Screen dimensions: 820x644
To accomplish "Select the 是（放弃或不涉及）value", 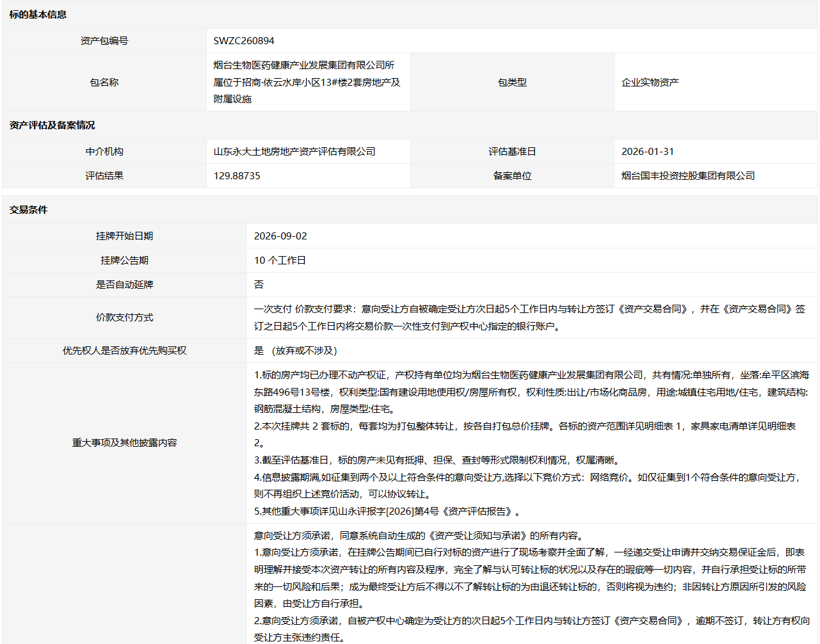I will [295, 351].
